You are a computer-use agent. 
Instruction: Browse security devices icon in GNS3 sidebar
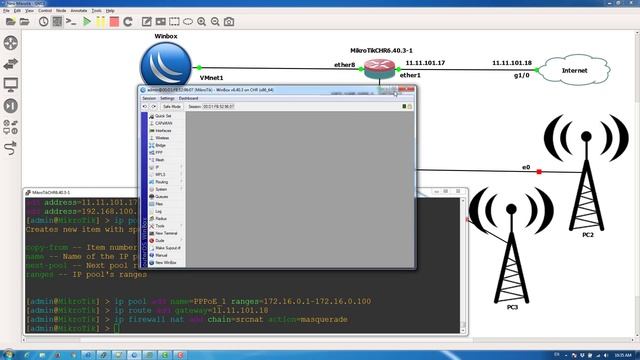coord(11,106)
